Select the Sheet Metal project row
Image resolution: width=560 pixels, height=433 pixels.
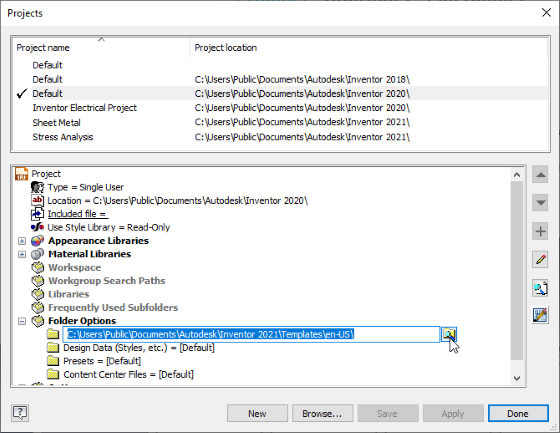(x=281, y=123)
